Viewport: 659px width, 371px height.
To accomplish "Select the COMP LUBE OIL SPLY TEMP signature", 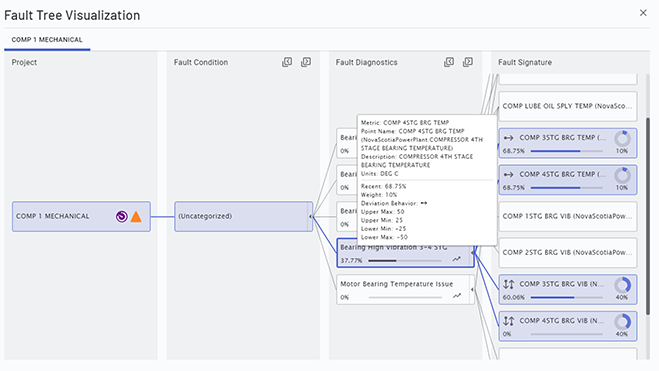I will [x=568, y=106].
